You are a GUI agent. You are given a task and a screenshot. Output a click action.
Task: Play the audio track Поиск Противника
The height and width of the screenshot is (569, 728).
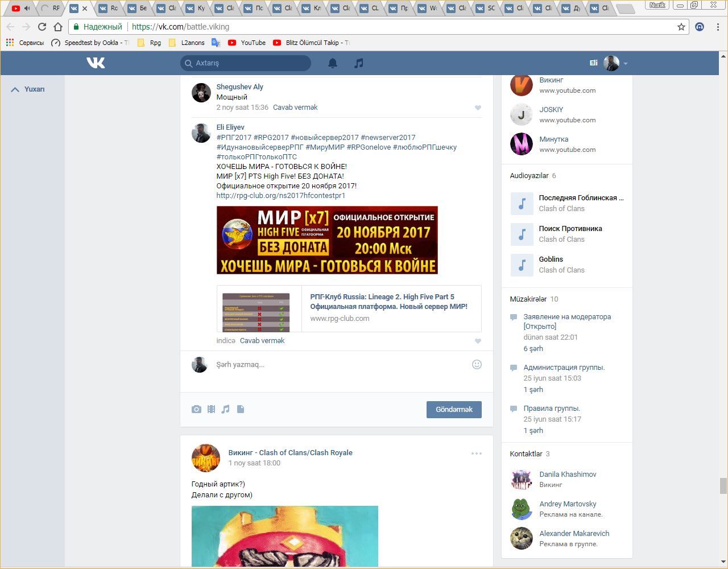tap(522, 234)
